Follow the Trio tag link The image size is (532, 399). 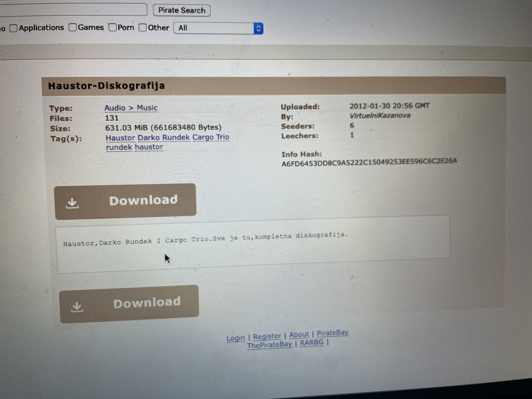pyautogui.click(x=222, y=137)
